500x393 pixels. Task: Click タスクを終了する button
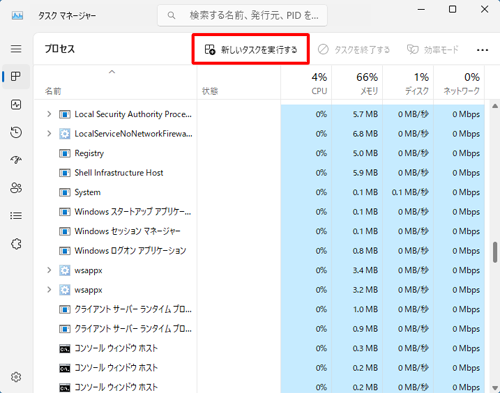(354, 50)
